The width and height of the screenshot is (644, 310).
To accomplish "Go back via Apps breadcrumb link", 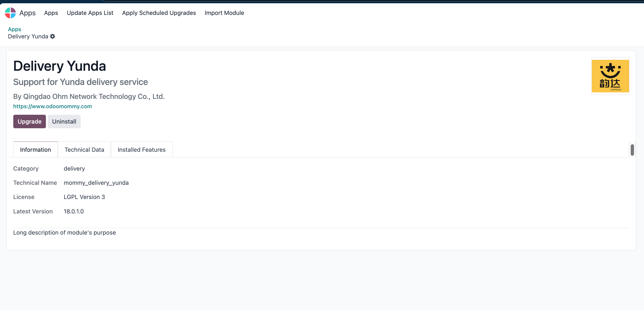I will pyautogui.click(x=14, y=29).
